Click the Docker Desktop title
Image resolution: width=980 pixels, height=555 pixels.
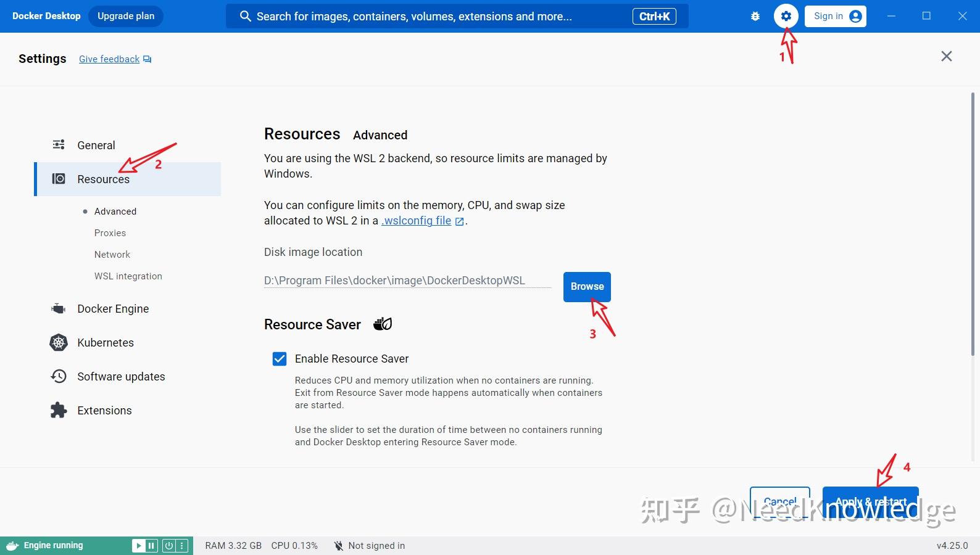46,16
